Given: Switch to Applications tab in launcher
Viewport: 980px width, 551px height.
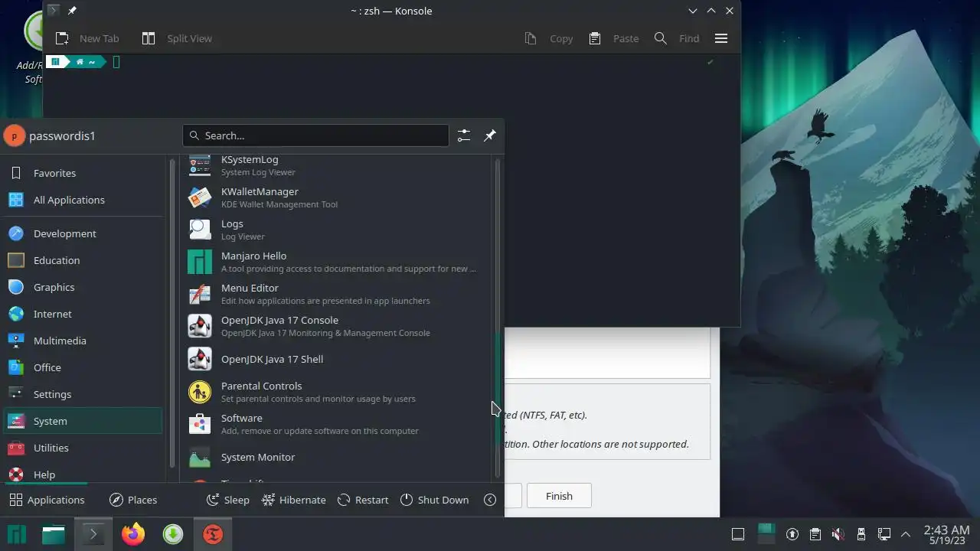Looking at the screenshot, I should click(x=47, y=500).
